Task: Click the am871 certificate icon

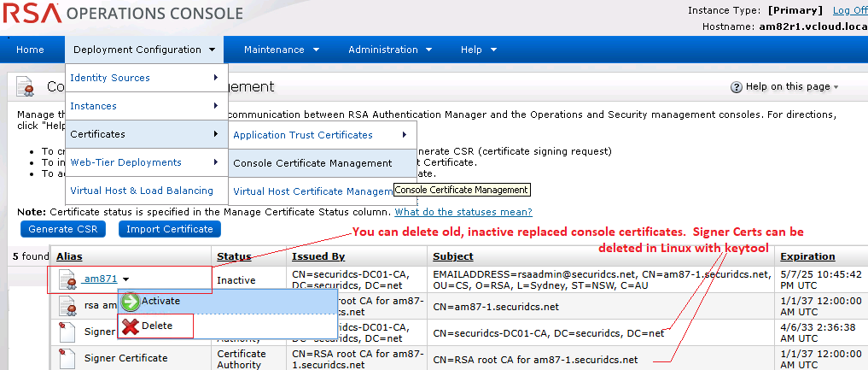Action: pos(67,279)
